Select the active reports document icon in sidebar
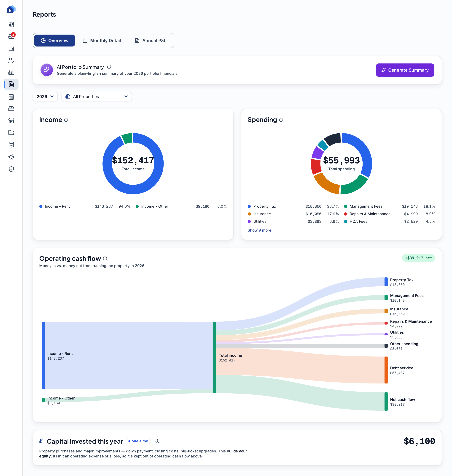The image size is (452, 476). (x=11, y=84)
